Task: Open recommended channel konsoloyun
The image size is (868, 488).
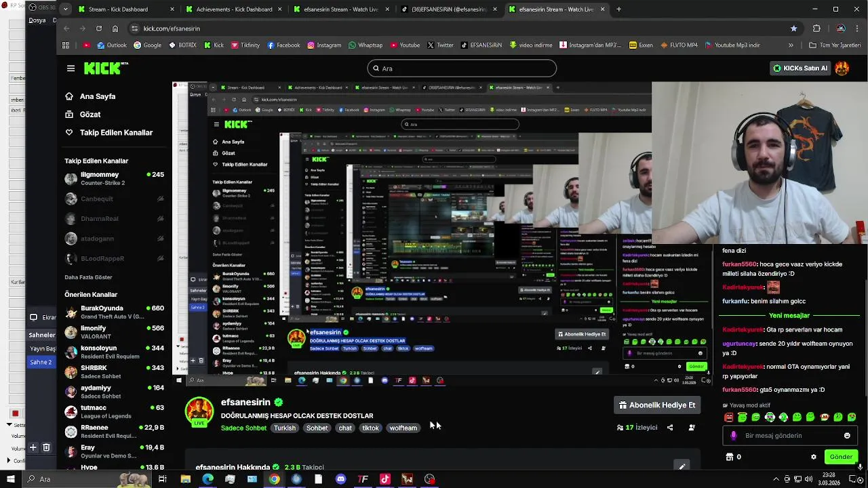Action: pos(114,352)
